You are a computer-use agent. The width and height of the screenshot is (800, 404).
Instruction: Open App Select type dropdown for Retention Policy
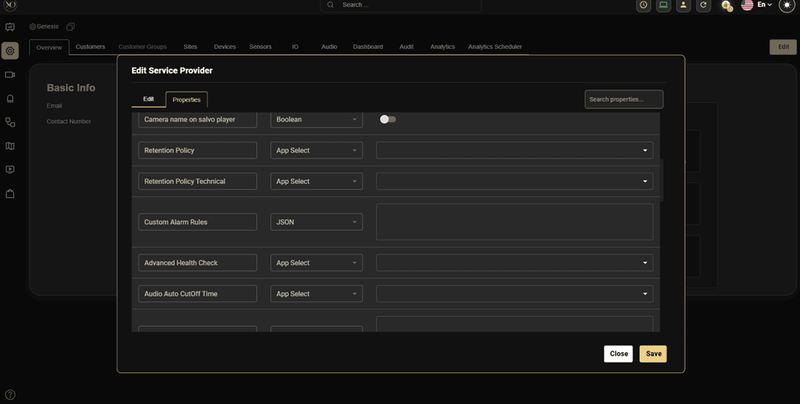tap(316, 150)
